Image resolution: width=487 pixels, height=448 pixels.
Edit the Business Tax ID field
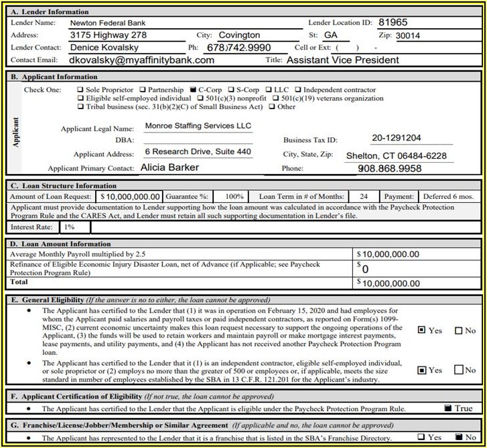(x=397, y=139)
